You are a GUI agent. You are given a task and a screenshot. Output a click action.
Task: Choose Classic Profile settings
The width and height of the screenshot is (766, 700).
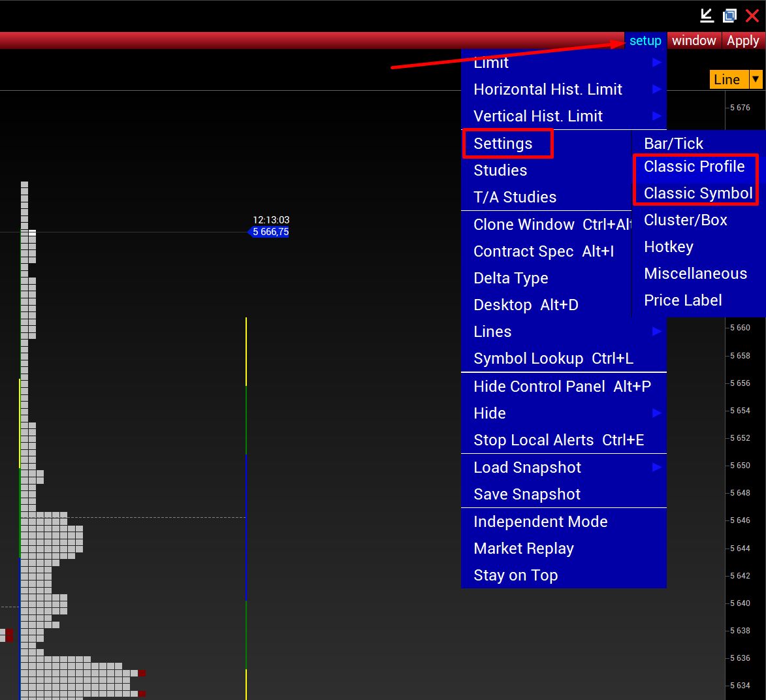click(694, 167)
